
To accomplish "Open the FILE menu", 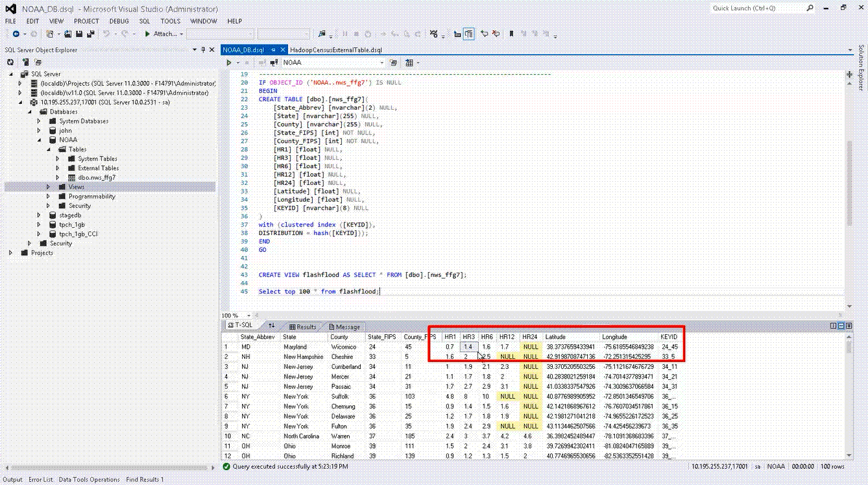I will (x=11, y=21).
